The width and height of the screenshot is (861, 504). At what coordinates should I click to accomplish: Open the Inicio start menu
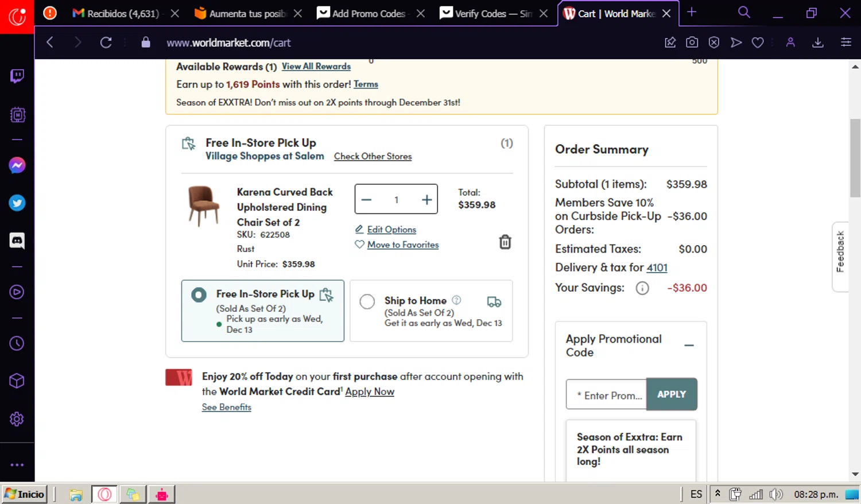[x=24, y=494]
